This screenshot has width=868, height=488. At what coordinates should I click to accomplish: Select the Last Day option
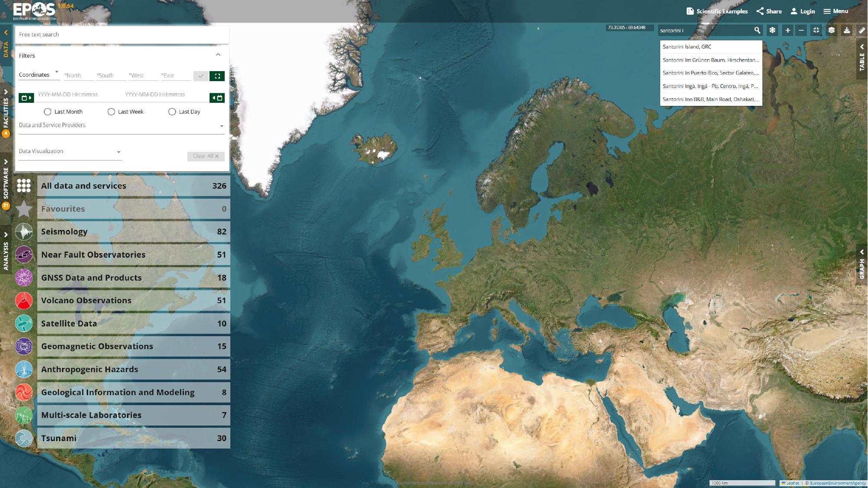173,111
